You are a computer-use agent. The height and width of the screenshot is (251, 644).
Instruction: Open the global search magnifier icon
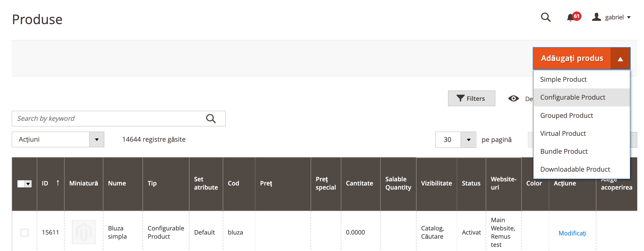(x=546, y=17)
